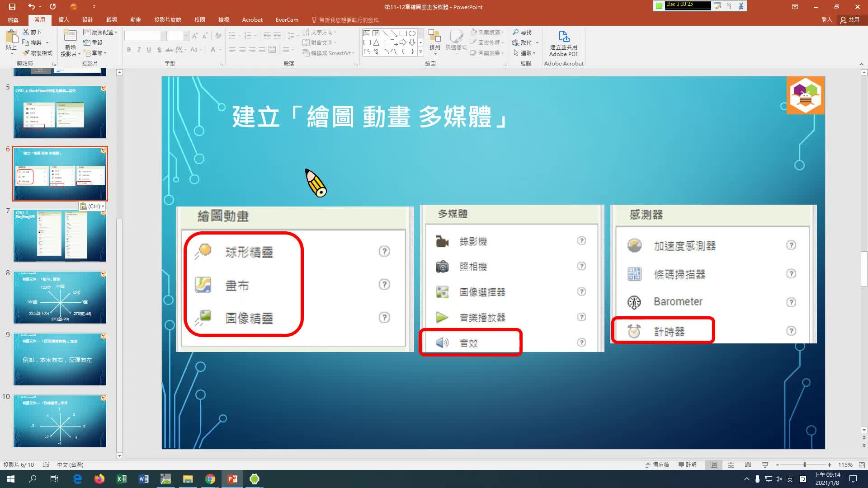Click the zoom out minus button
Screen dimensions: 868x488
tap(778, 465)
